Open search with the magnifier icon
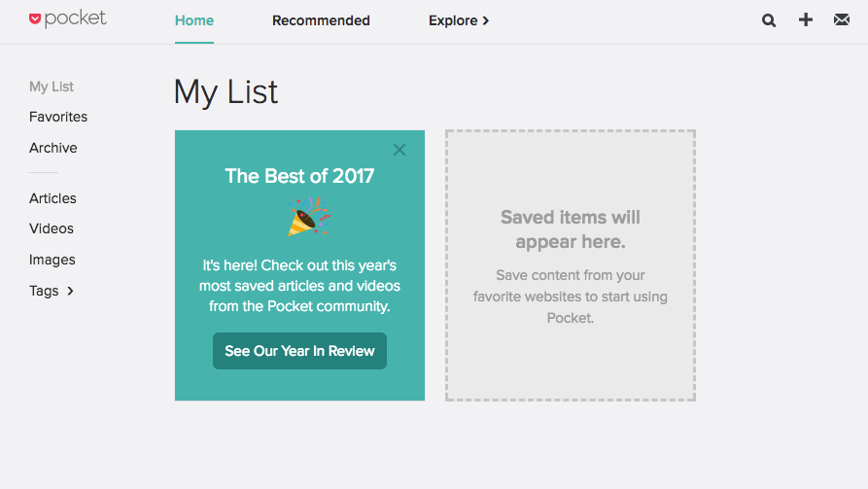Screen dimensions: 868x489 pos(769,20)
